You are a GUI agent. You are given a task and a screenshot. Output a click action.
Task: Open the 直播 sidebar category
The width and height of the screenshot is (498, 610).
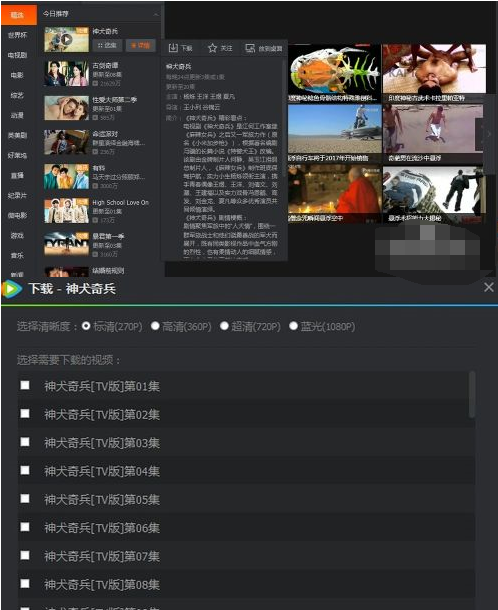point(18,175)
